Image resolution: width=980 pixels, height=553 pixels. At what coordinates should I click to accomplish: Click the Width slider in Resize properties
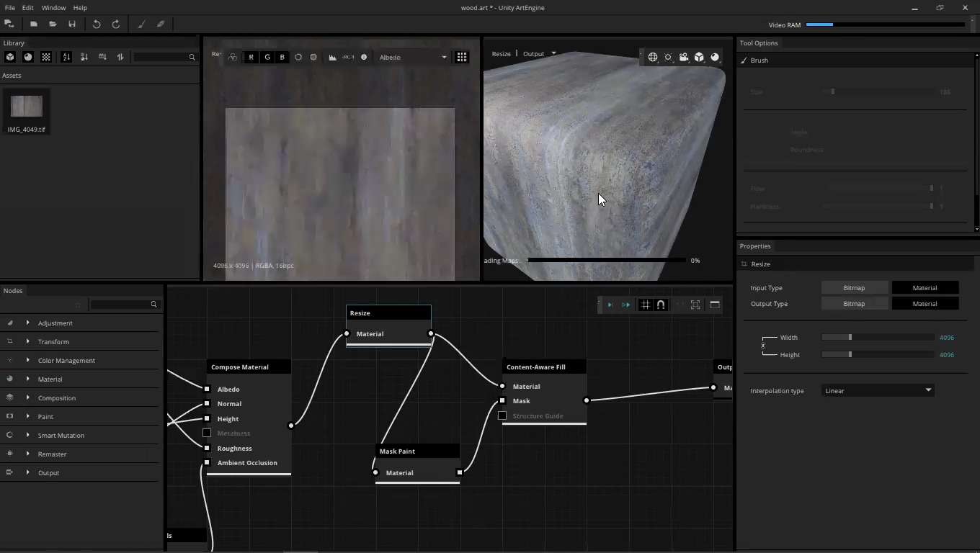878,337
